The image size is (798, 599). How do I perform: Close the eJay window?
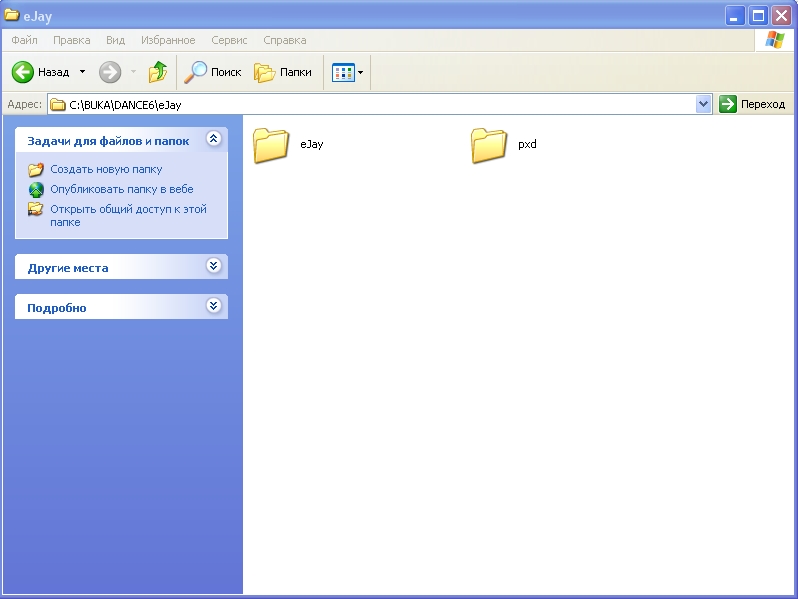pyautogui.click(x=781, y=16)
